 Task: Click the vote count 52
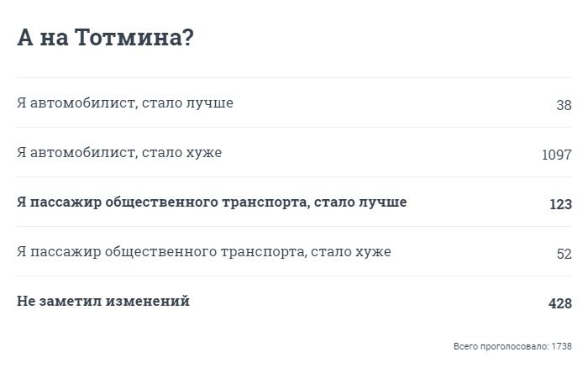click(564, 254)
